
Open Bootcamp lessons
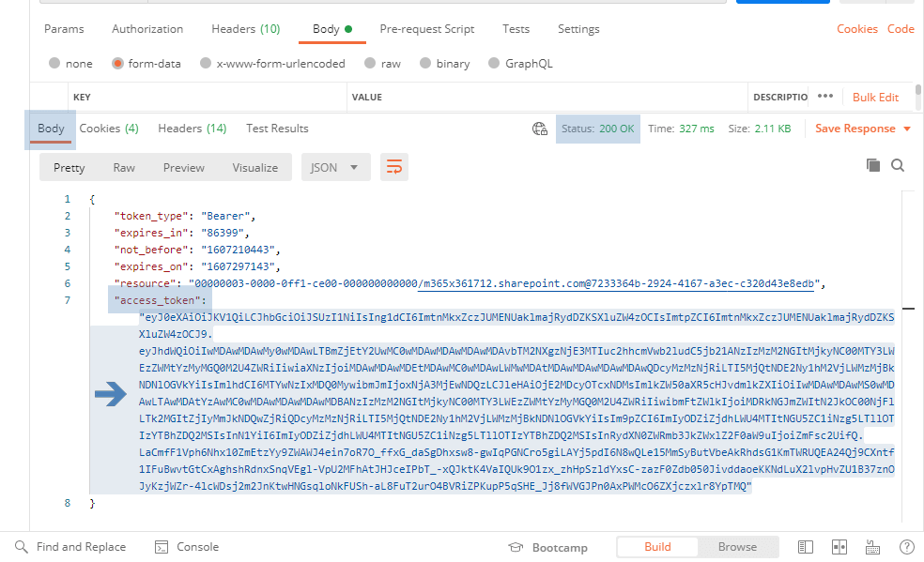click(548, 547)
